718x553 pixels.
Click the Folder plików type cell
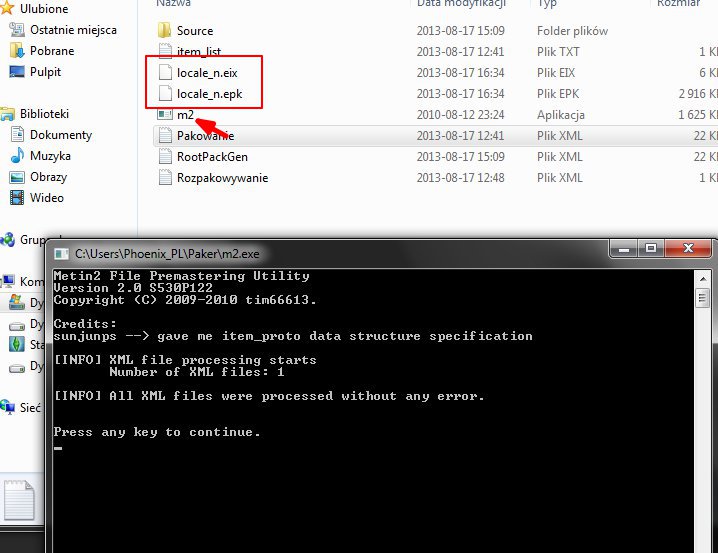(x=572, y=31)
